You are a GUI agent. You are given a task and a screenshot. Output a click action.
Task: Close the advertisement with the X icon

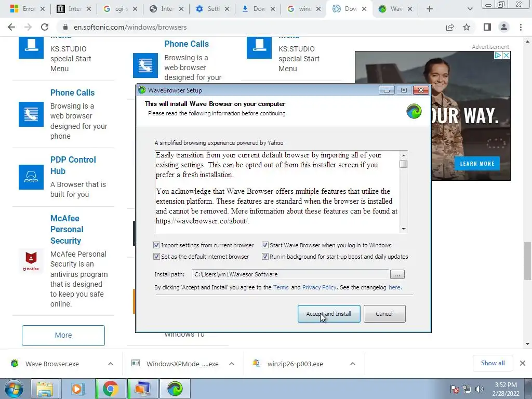[506, 55]
